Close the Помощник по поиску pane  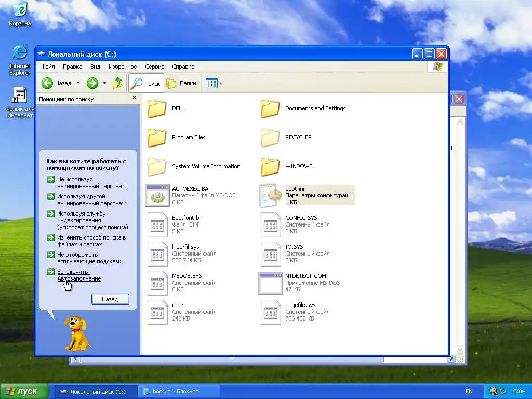click(x=135, y=98)
